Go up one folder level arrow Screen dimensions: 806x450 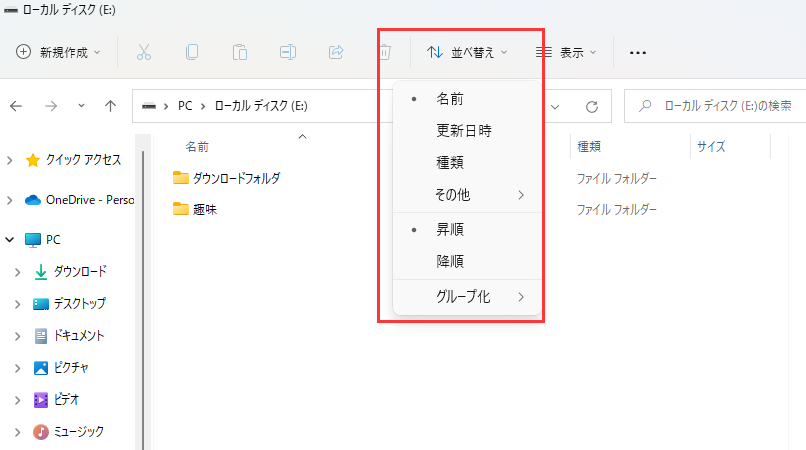click(110, 106)
